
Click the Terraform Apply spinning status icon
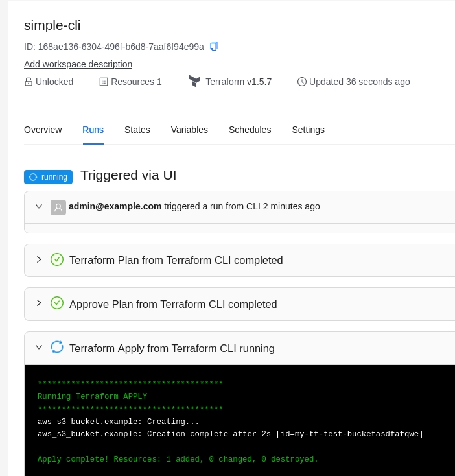[x=57, y=347]
